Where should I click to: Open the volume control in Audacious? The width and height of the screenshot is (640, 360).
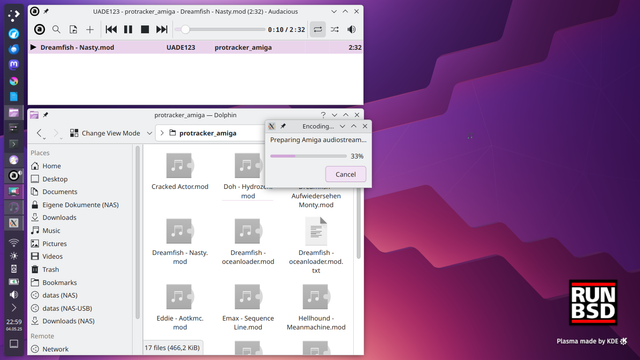pos(351,29)
